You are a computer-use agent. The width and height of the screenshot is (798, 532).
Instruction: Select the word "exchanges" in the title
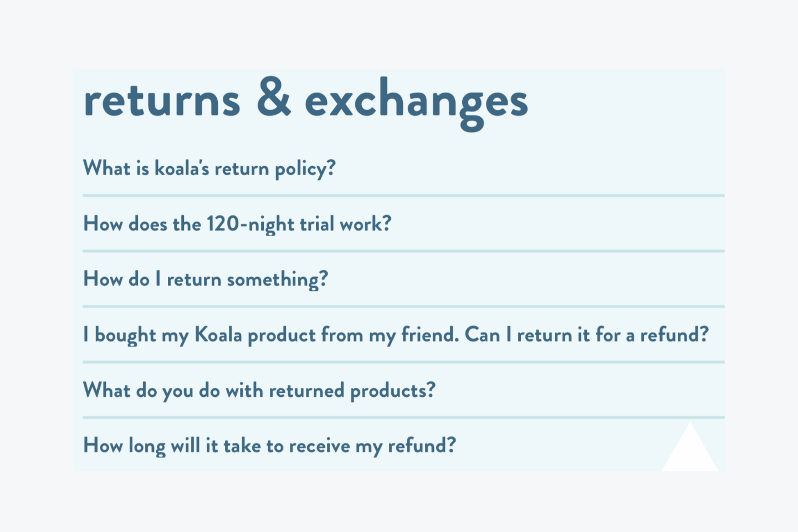click(416, 104)
